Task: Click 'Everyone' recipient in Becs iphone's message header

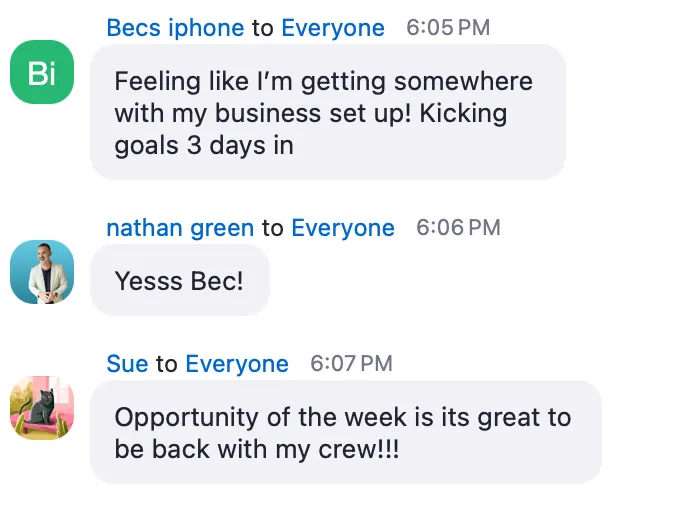Action: pos(333,28)
